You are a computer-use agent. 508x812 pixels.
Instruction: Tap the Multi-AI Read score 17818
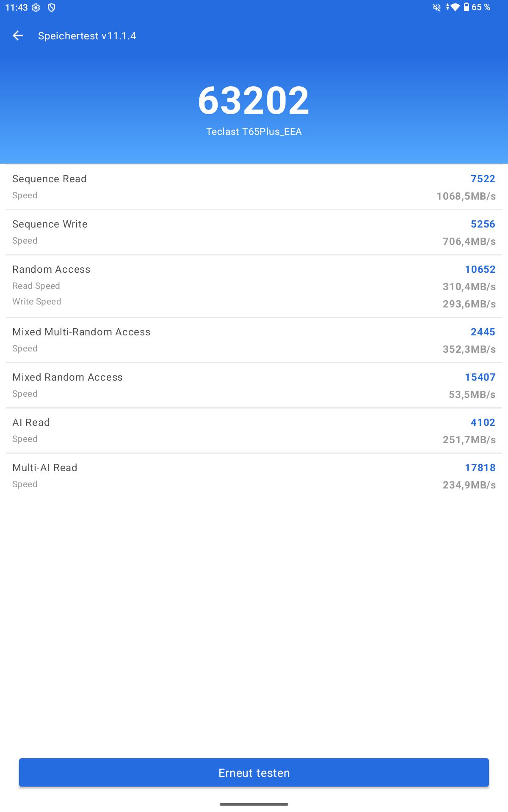tap(480, 468)
